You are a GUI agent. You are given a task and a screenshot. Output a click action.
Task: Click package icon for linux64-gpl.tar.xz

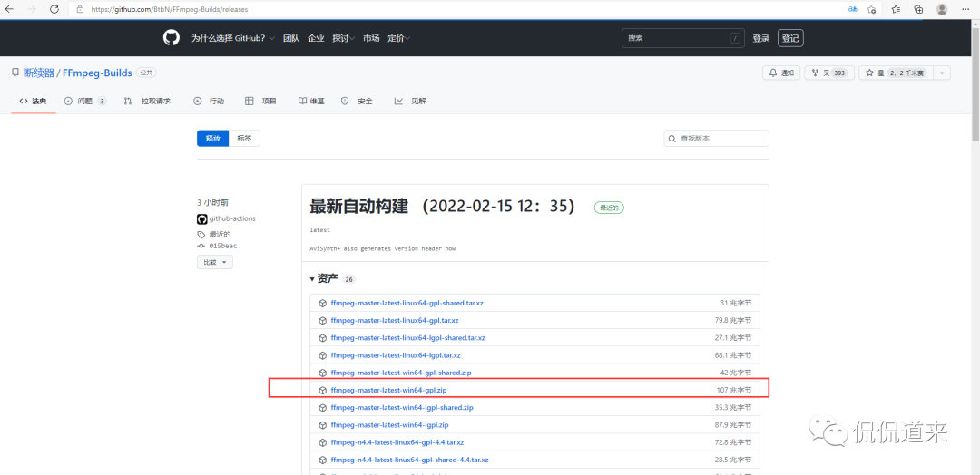(322, 320)
